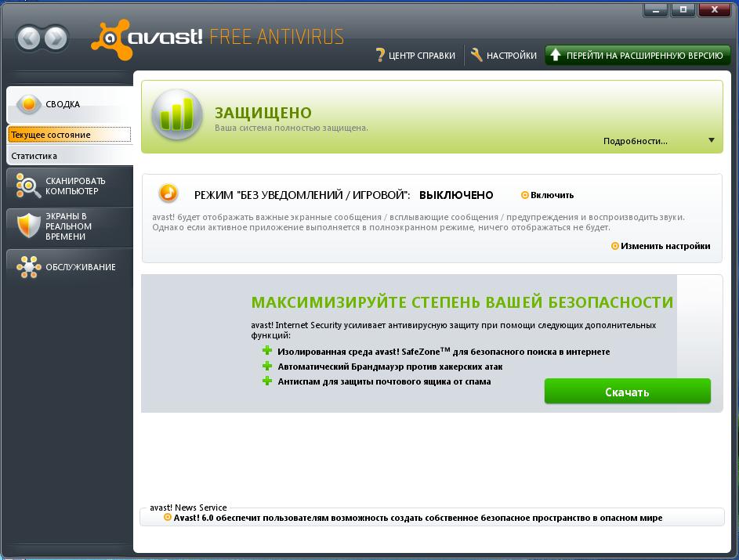Expand Подробности details
The width and height of the screenshot is (739, 560).
[635, 141]
